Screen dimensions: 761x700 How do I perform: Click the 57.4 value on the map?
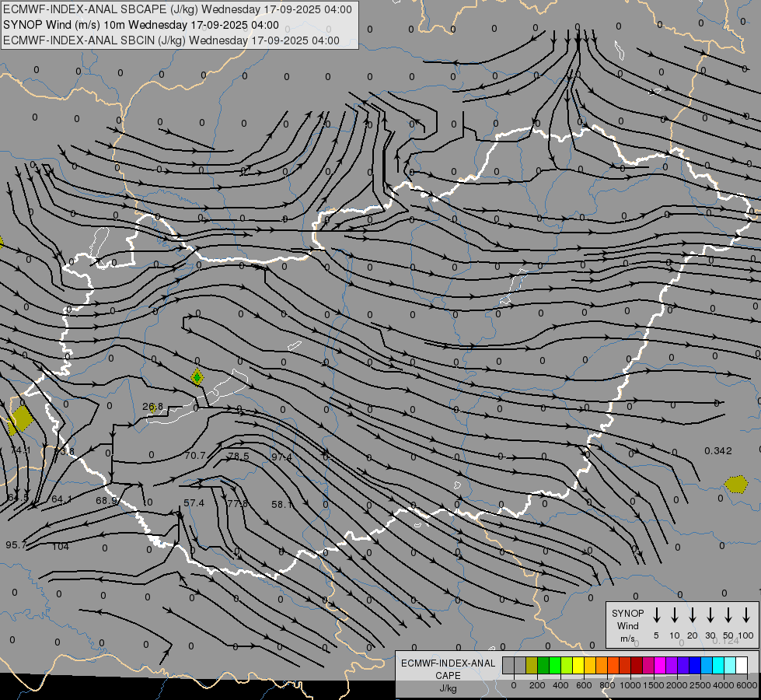click(194, 502)
